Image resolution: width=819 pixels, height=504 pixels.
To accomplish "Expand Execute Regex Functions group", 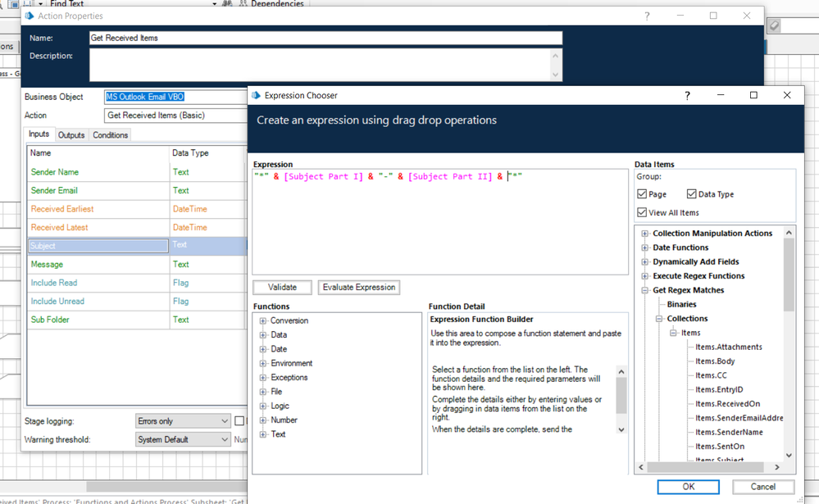I will pos(644,275).
